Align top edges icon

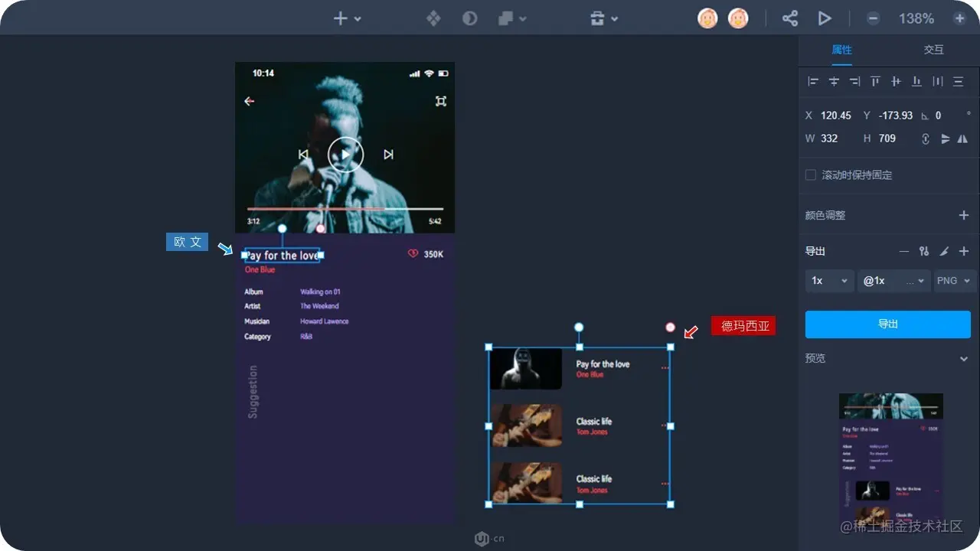coord(875,81)
